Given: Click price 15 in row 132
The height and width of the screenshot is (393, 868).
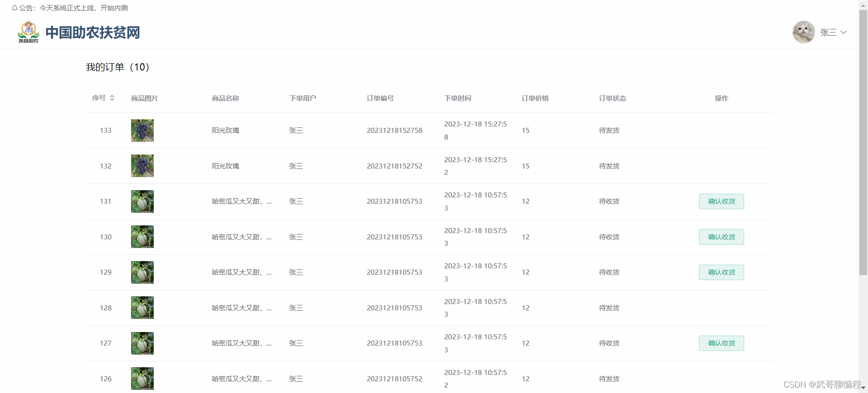Looking at the screenshot, I should tap(525, 166).
